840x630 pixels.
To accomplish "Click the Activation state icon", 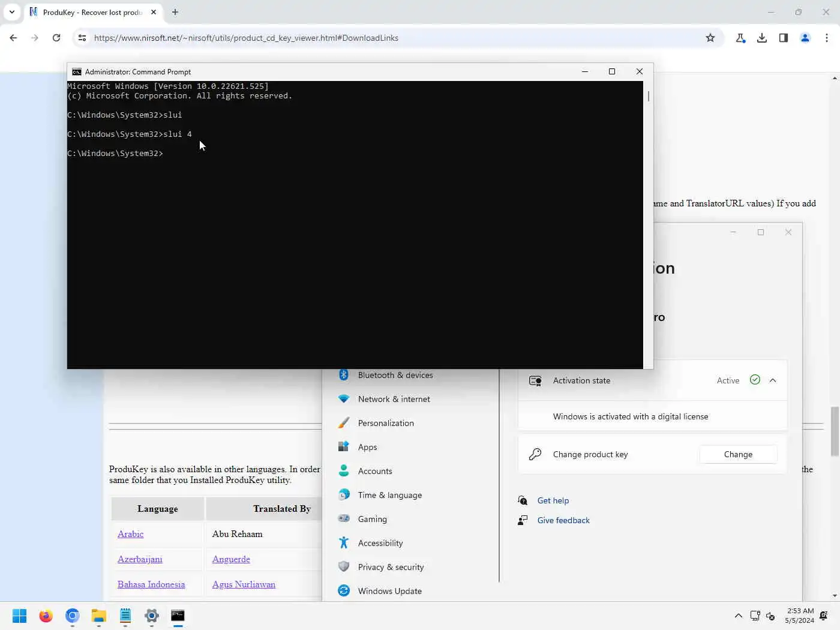I will tap(535, 380).
